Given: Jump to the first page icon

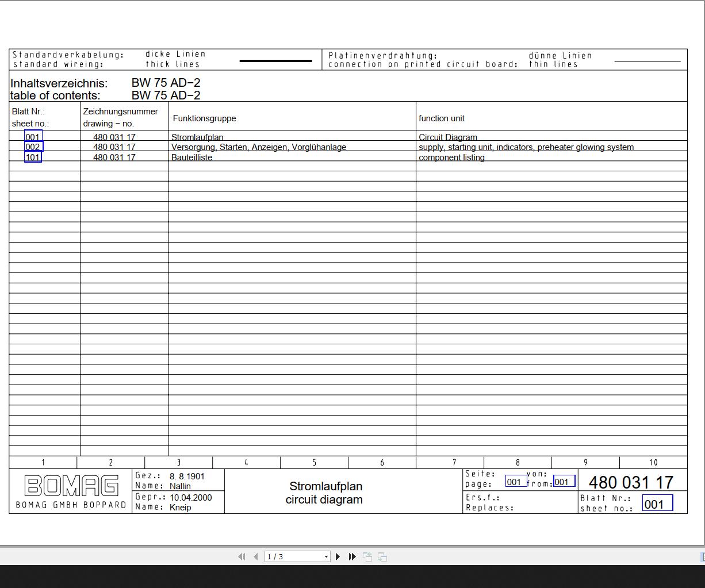Looking at the screenshot, I should coord(242,556).
